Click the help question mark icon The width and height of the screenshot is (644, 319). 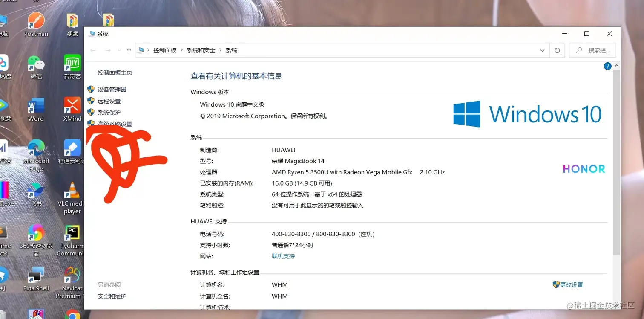608,66
